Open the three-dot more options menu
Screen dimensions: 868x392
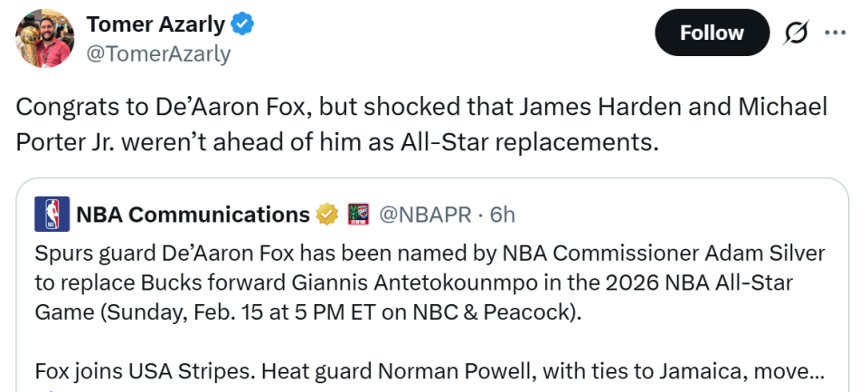835,33
